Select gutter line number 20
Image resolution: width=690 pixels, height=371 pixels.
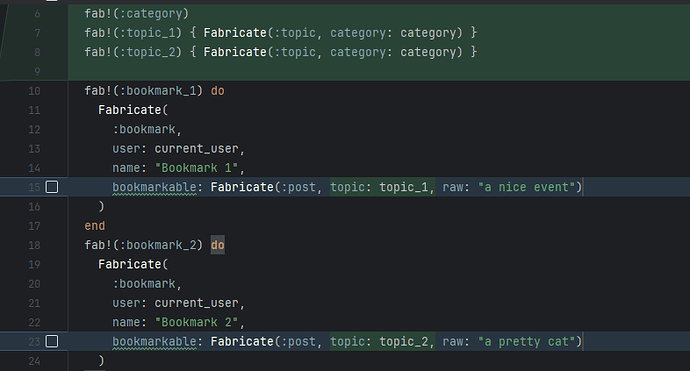tap(34, 284)
